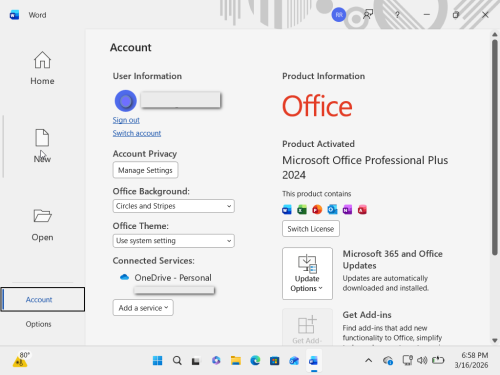Click the Switch account link
The width and height of the screenshot is (500, 375).
137,133
